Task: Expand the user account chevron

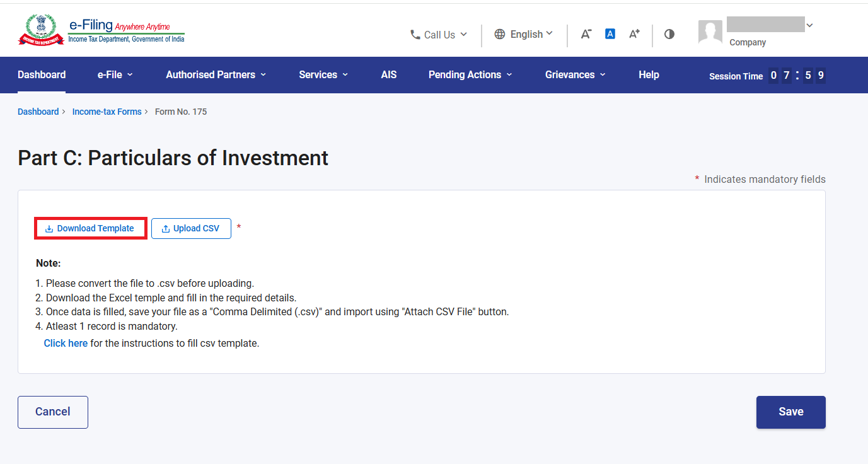Action: (809, 25)
